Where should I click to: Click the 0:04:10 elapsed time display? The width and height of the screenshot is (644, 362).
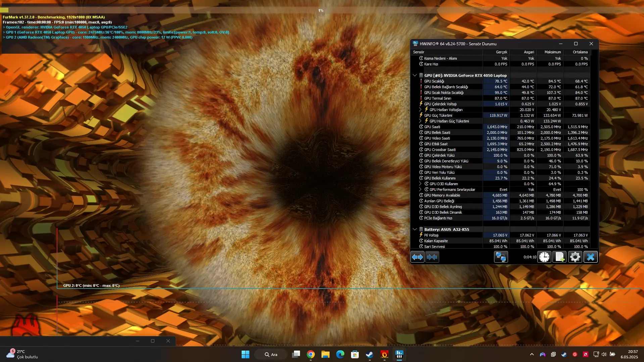[530, 257]
